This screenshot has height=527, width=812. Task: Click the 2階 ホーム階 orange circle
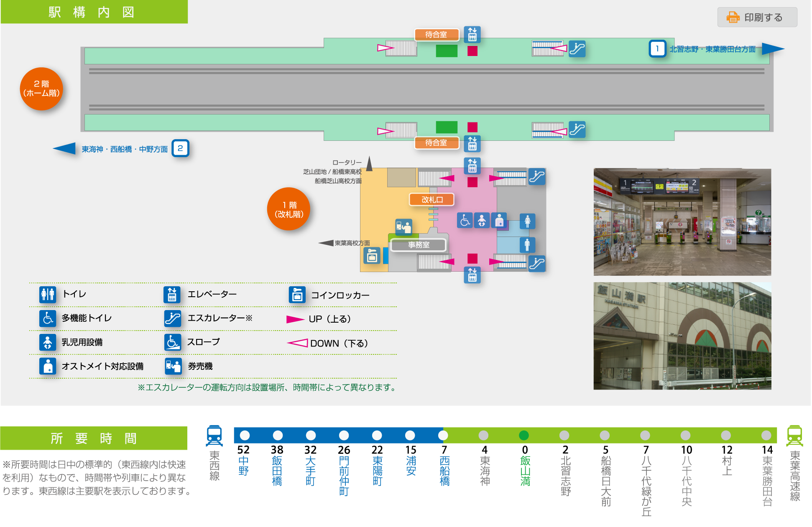pyautogui.click(x=41, y=89)
